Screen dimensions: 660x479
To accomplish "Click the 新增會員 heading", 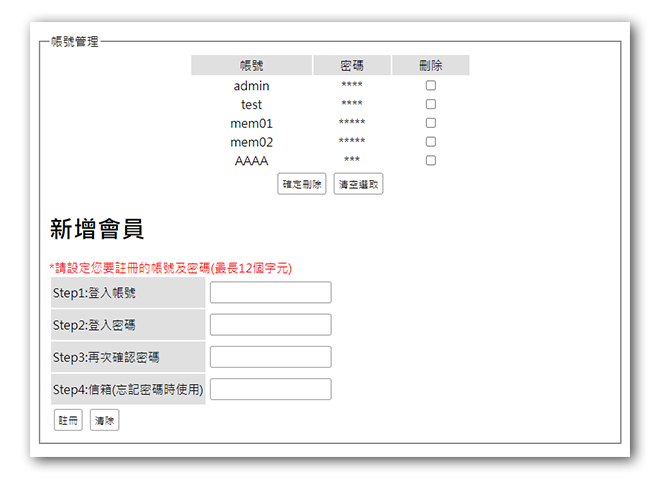I will 97,229.
